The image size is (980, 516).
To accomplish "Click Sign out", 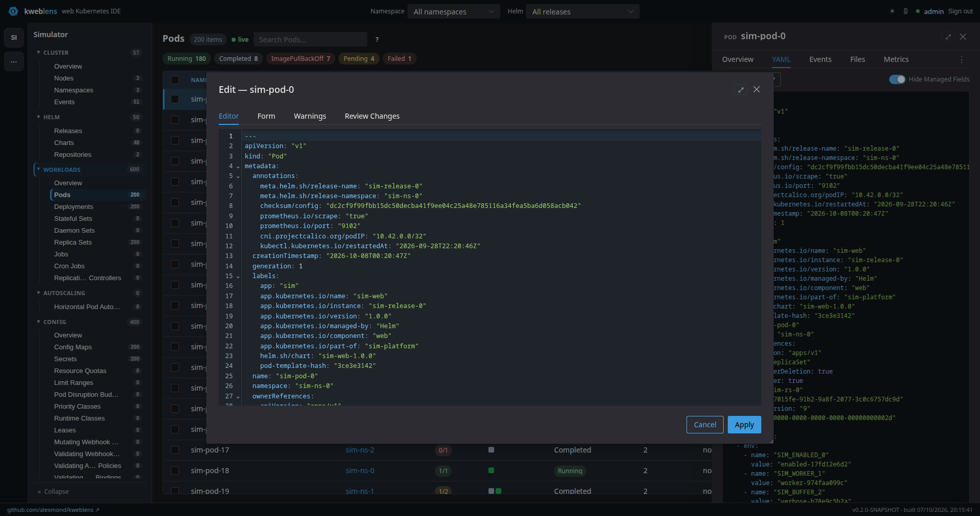I will point(960,11).
